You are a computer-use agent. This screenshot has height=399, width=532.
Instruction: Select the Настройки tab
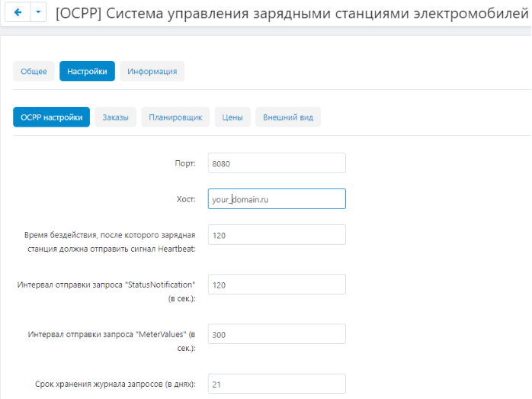coord(87,71)
